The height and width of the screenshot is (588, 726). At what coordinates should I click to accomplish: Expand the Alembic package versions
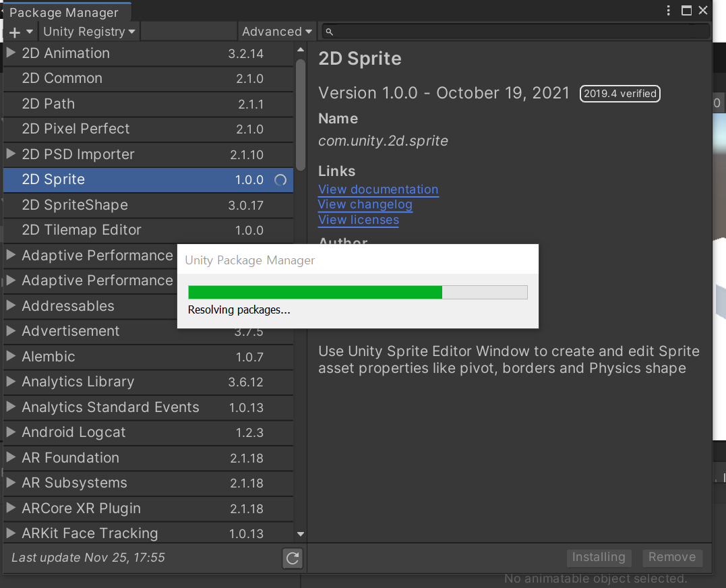(x=11, y=355)
